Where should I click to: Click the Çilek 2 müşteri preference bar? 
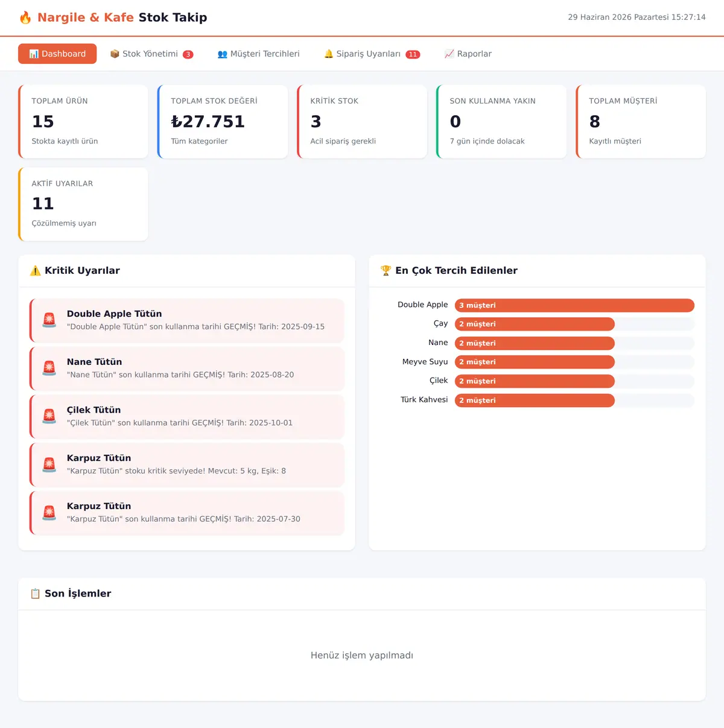coord(535,381)
